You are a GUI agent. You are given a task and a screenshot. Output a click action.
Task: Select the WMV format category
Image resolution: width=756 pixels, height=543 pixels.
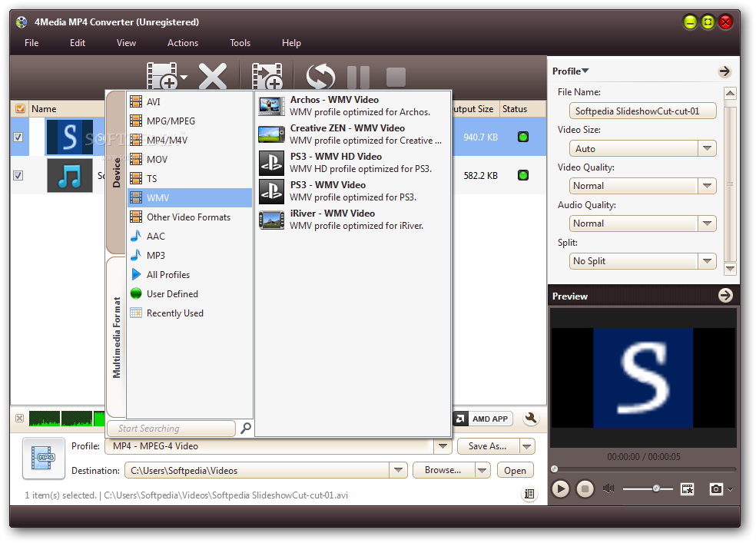coord(190,198)
